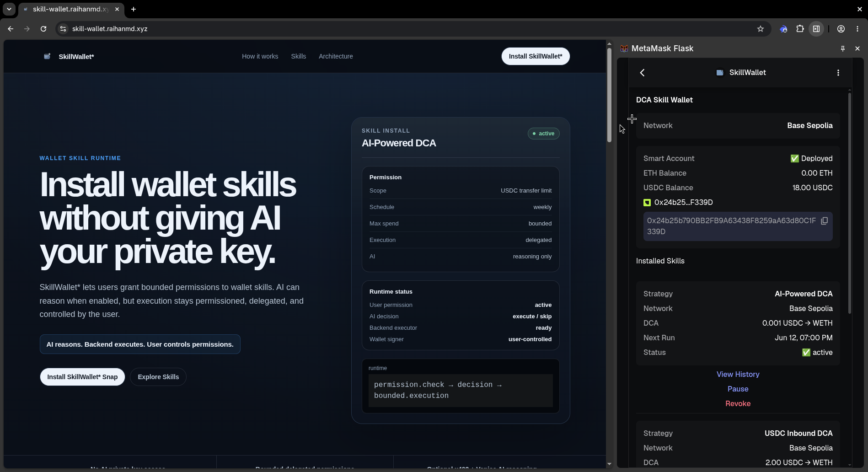This screenshot has height=472, width=868.
Task: Click the execute / skip AI decision value
Action: point(532,316)
